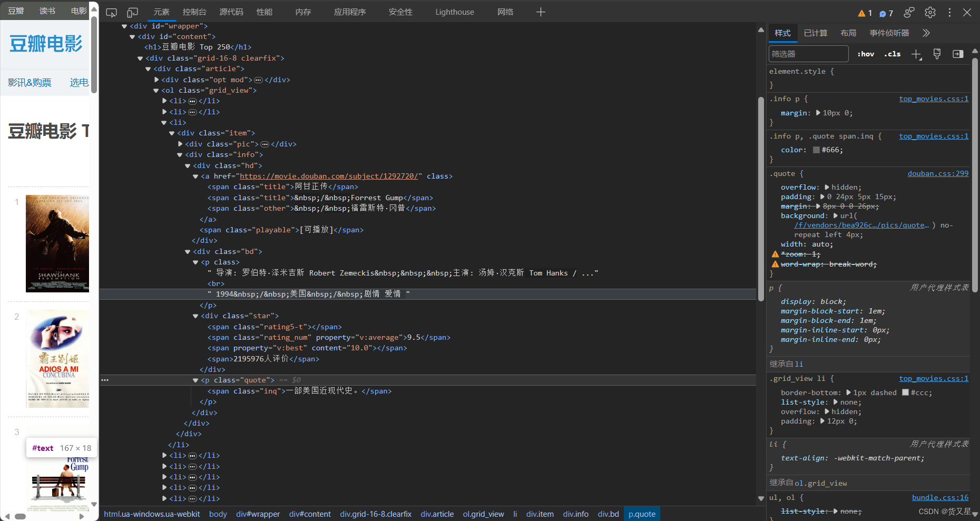Click the #ccc border color swatch
This screenshot has height=521, width=980.
(905, 392)
